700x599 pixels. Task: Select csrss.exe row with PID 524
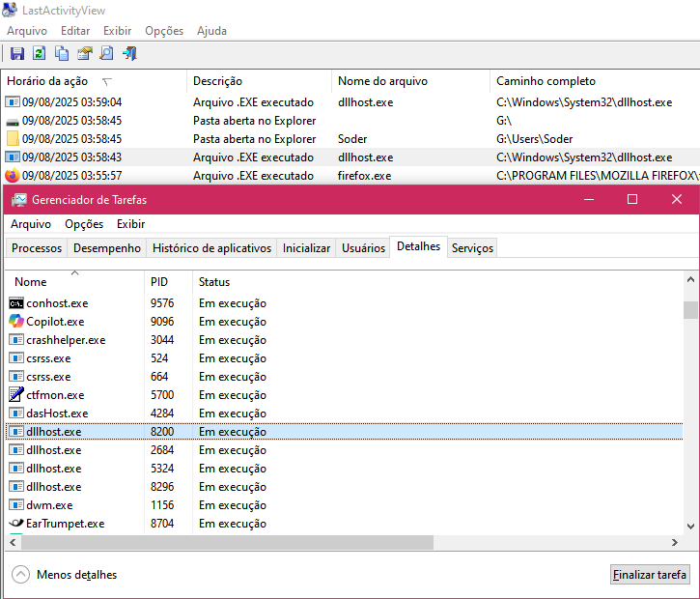[344, 358]
